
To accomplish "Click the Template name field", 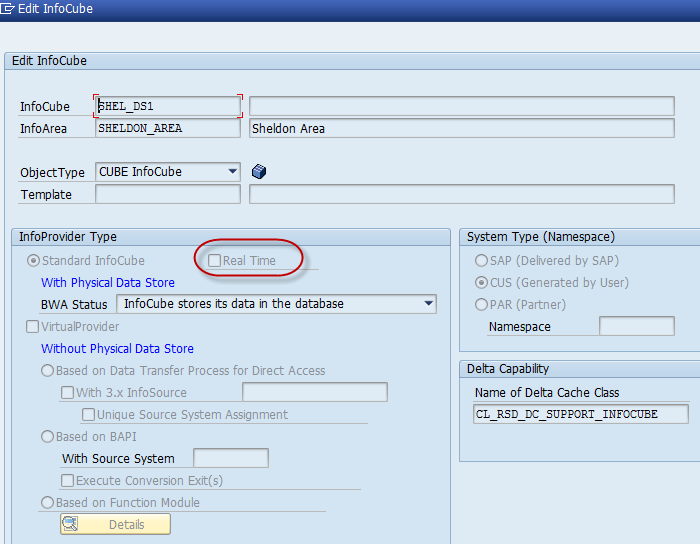I will tap(168, 194).
